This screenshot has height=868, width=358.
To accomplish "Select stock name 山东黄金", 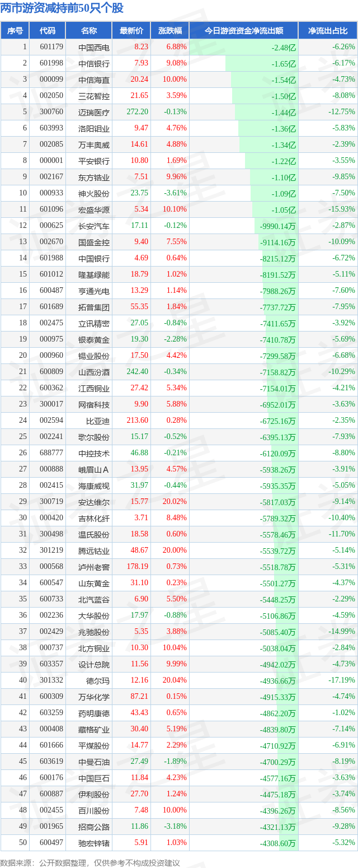I will (94, 584).
